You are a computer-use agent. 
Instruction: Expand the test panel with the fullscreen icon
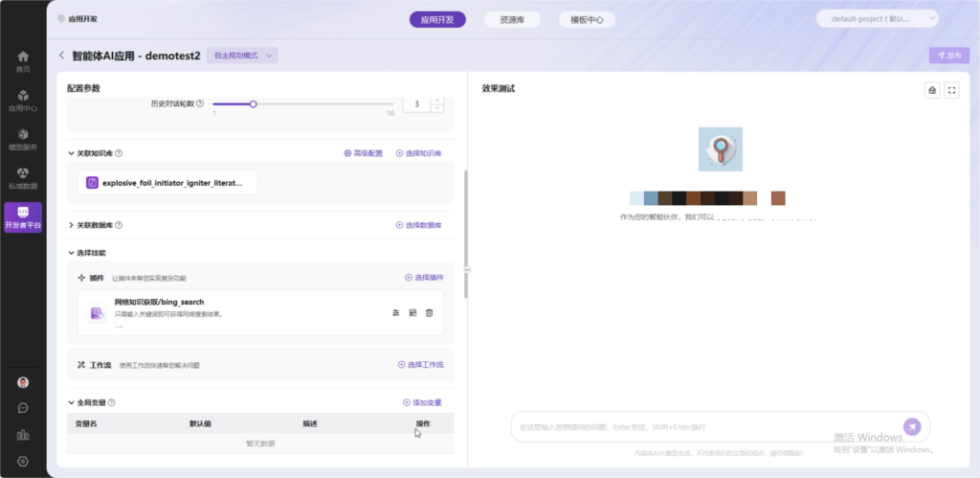point(952,90)
